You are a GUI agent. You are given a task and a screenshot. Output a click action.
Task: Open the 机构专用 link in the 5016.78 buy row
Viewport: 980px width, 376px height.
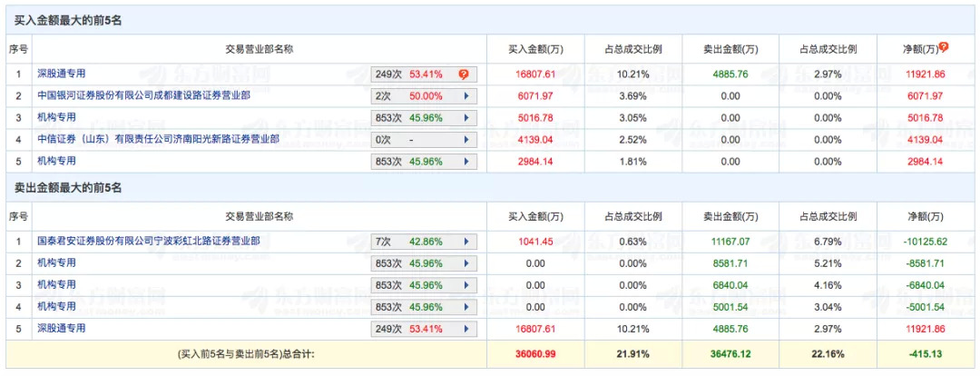click(x=57, y=117)
